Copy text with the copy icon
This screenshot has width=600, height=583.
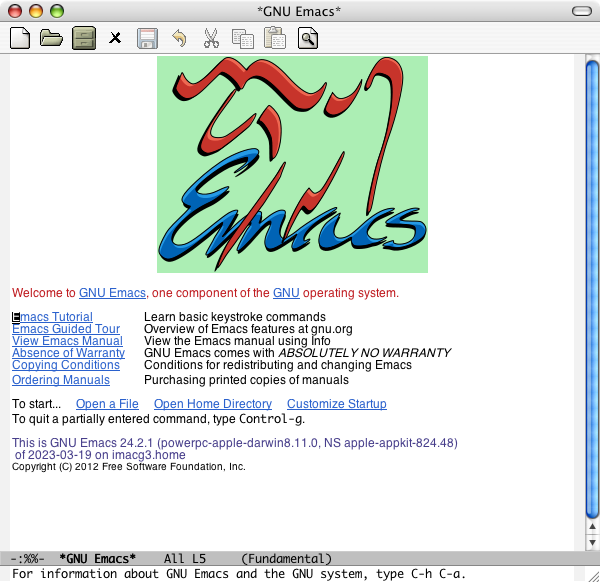pyautogui.click(x=243, y=38)
